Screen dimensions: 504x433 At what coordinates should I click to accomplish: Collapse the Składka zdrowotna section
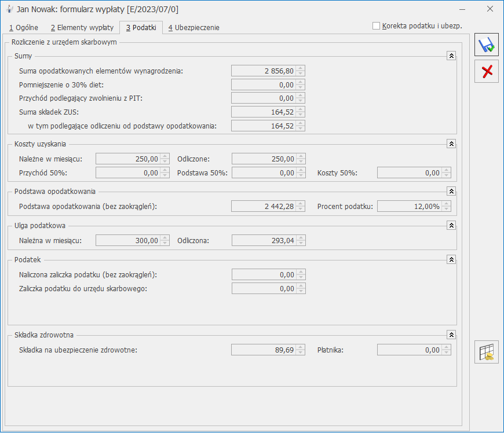451,335
